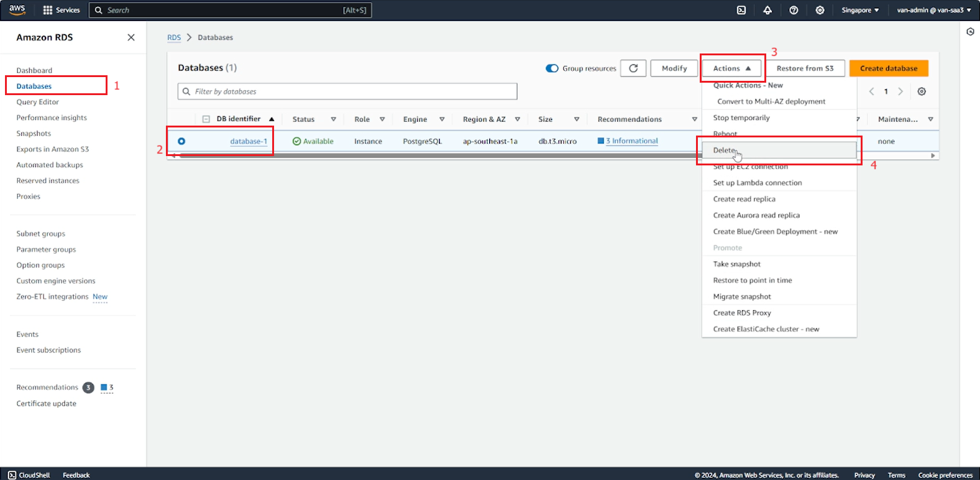Open the van-admin account dropdown
This screenshot has height=480, width=980.
(934, 10)
